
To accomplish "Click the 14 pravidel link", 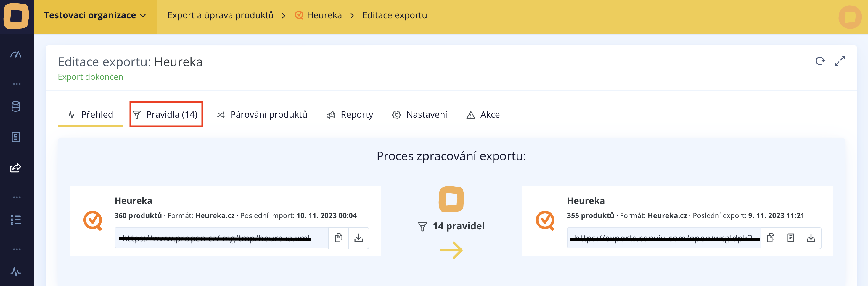I will [451, 226].
